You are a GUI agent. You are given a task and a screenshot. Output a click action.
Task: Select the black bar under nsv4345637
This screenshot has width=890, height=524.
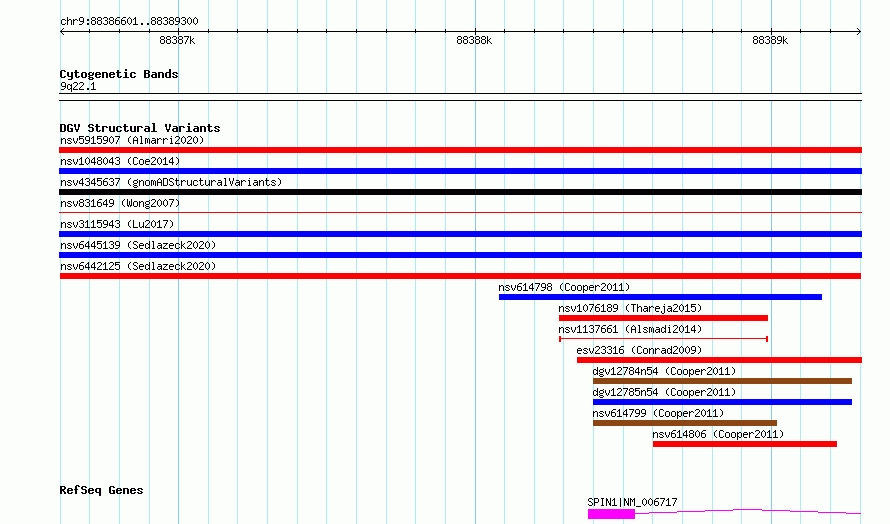point(460,192)
